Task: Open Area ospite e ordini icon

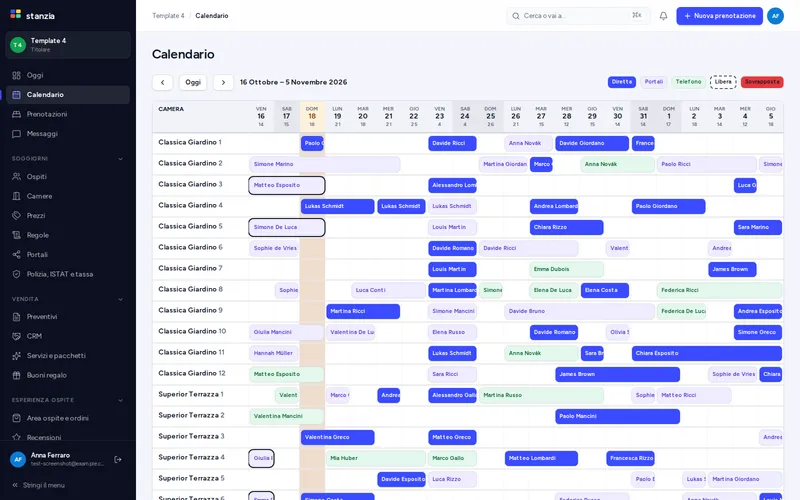Action: click(16, 418)
